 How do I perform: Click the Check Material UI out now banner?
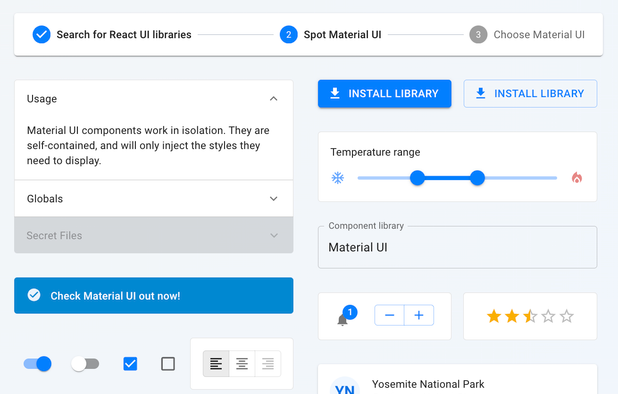coord(154,296)
